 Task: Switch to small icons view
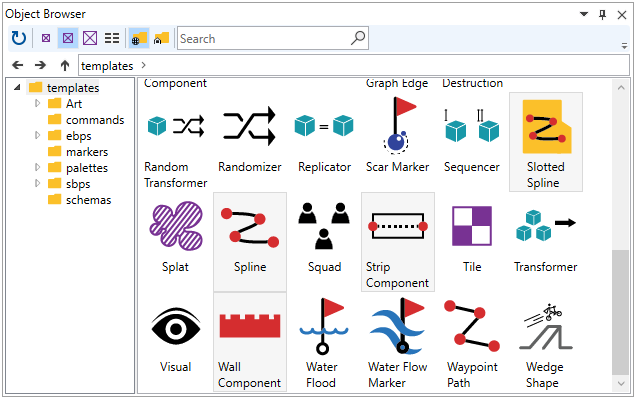point(46,38)
